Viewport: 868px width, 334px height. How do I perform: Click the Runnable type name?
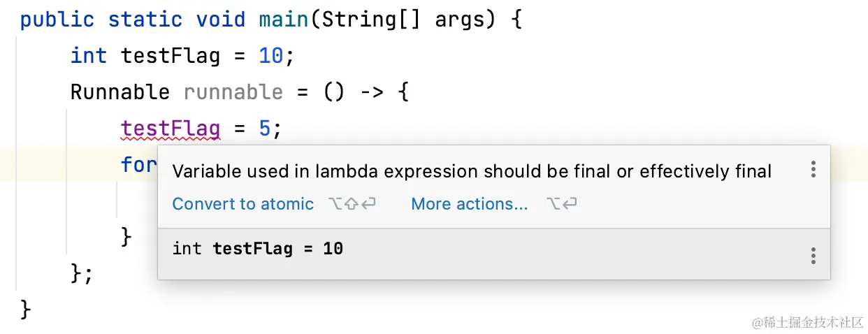[120, 92]
